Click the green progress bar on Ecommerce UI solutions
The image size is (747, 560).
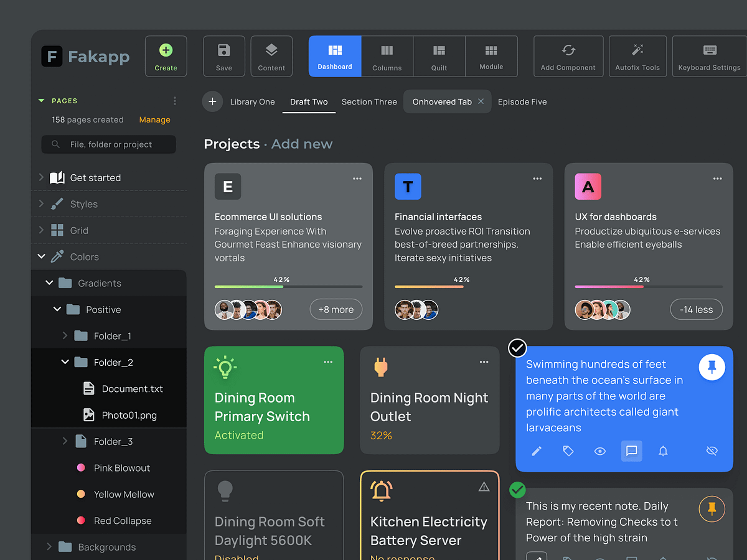pyautogui.click(x=250, y=286)
